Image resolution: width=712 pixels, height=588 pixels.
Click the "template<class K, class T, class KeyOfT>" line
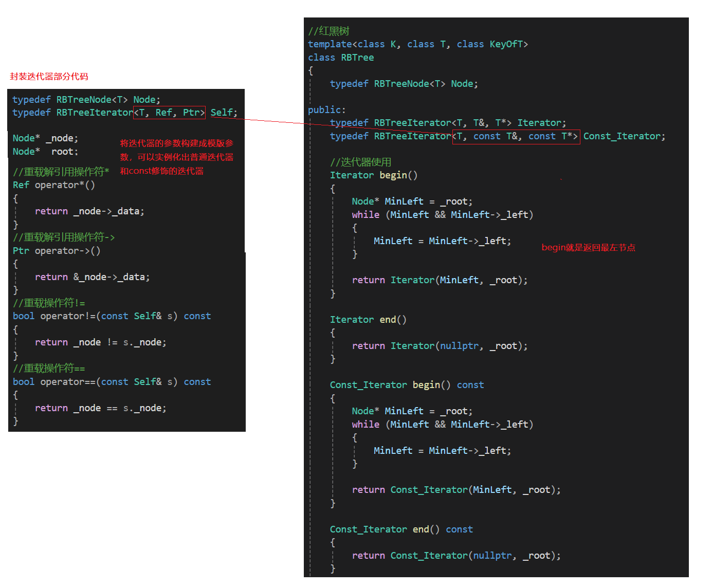click(x=418, y=44)
